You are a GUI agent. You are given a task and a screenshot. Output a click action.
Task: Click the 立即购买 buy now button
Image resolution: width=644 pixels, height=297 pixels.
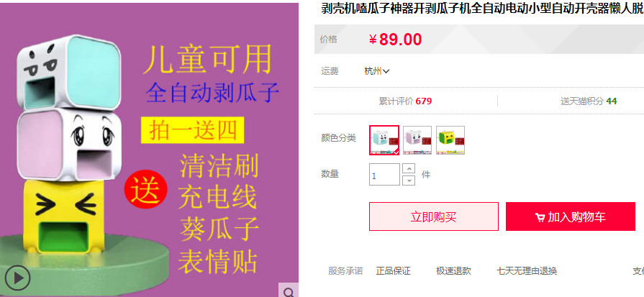(434, 216)
